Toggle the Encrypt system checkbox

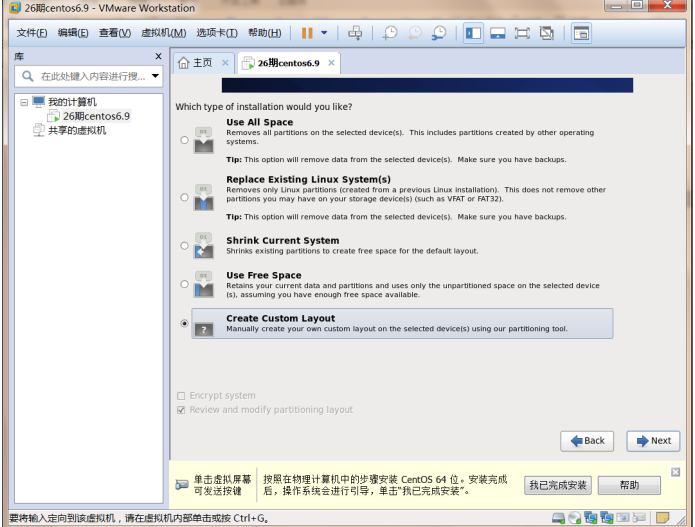(181, 396)
